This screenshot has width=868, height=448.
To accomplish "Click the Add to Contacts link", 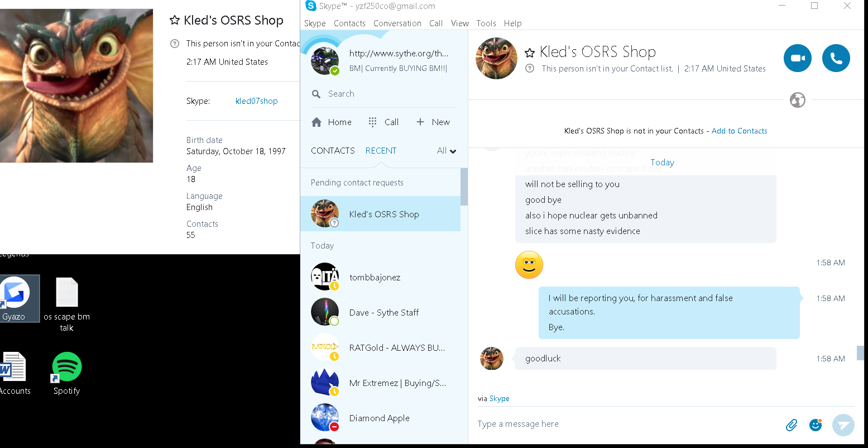I will click(x=739, y=131).
